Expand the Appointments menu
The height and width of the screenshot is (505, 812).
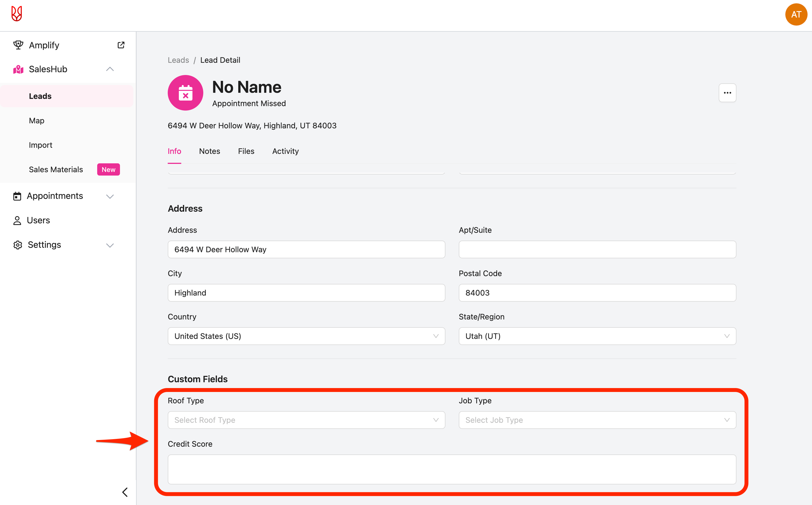click(110, 196)
